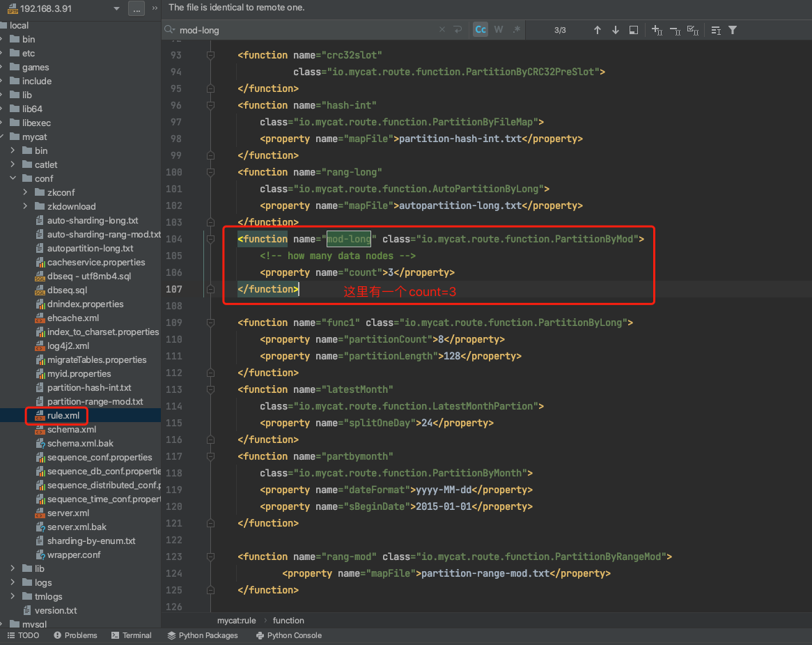Click the server browse ellipsis button
Screen dimensions: 812x645
(136, 9)
